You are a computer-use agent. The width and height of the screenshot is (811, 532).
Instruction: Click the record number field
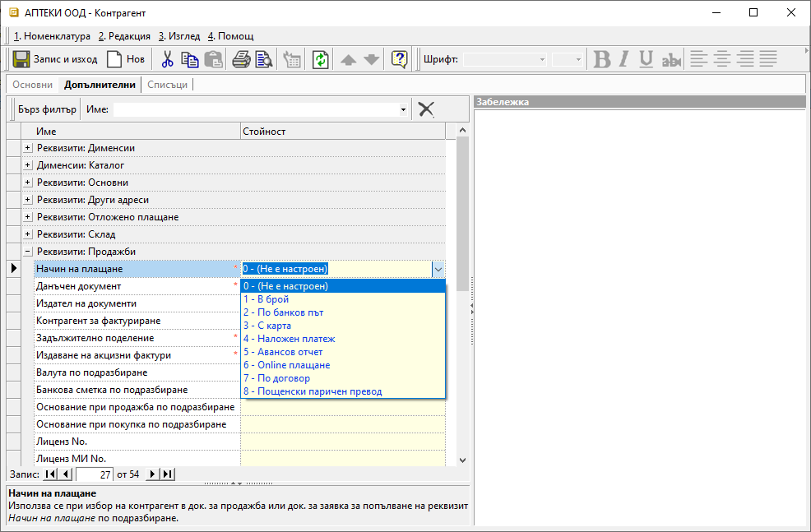tap(94, 474)
